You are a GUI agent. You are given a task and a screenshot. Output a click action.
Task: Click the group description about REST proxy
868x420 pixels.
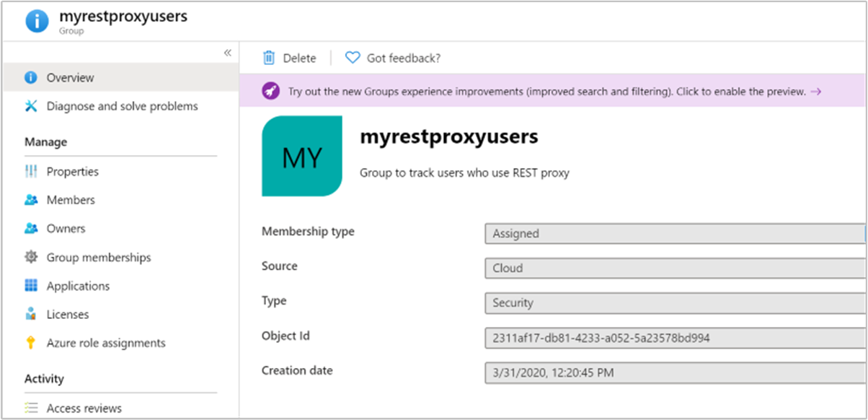click(x=464, y=173)
